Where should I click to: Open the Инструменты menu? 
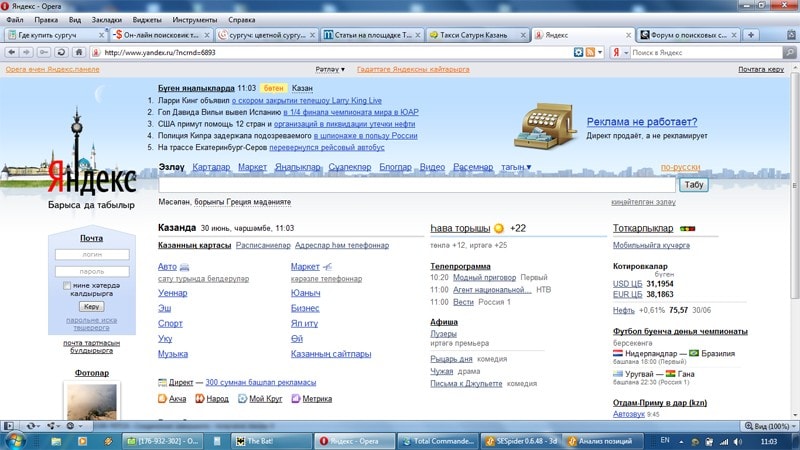click(194, 20)
